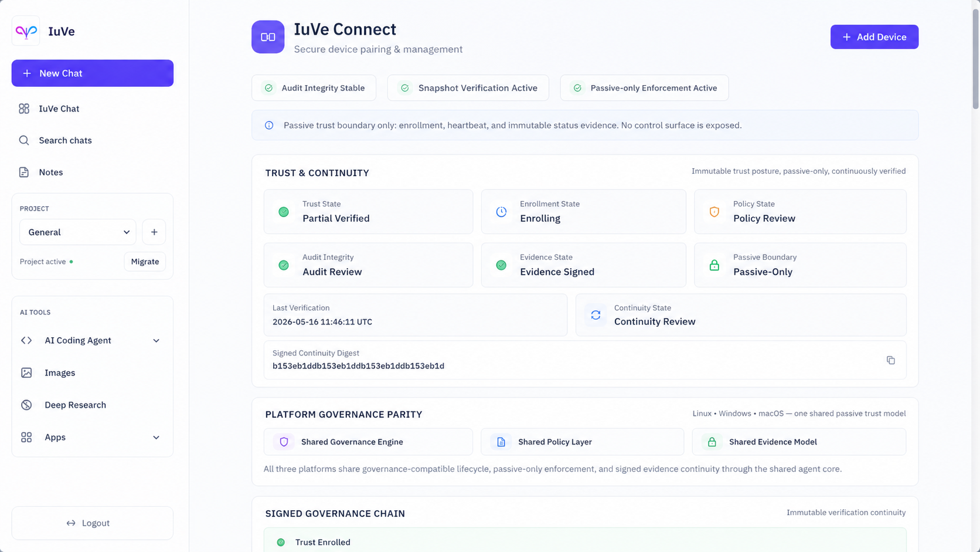Click the Snapshot Verification Active check icon
Image resolution: width=980 pixels, height=552 pixels.
click(x=404, y=88)
